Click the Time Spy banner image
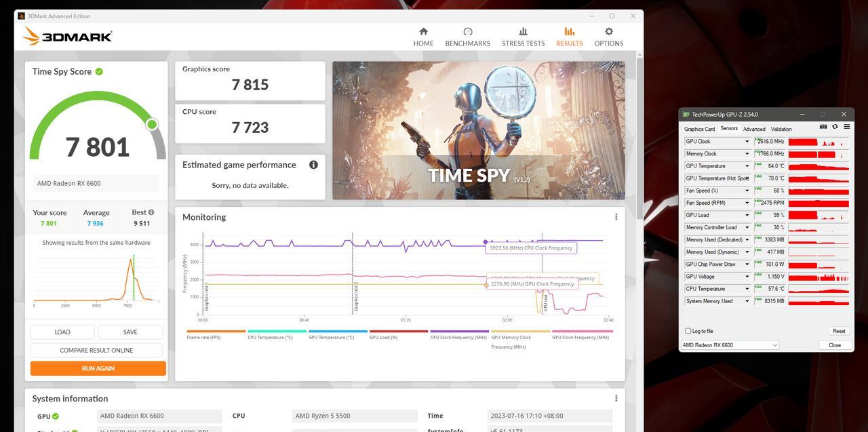The width and height of the screenshot is (868, 432). point(479,130)
